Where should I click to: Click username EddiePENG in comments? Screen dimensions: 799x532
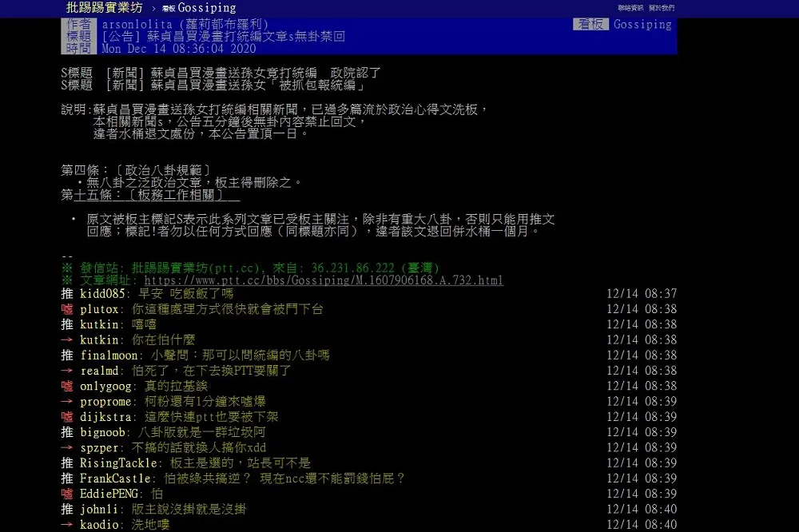[109, 494]
